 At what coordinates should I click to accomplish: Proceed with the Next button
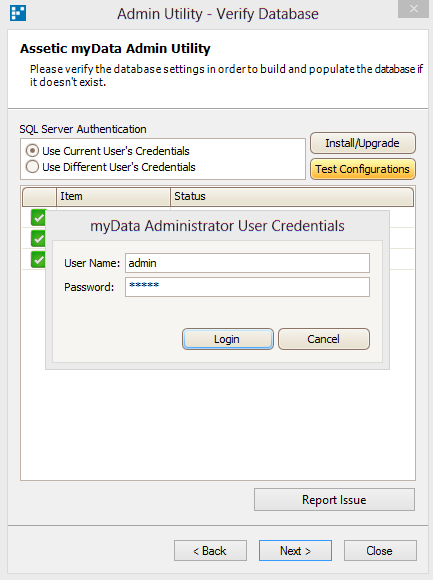point(295,550)
